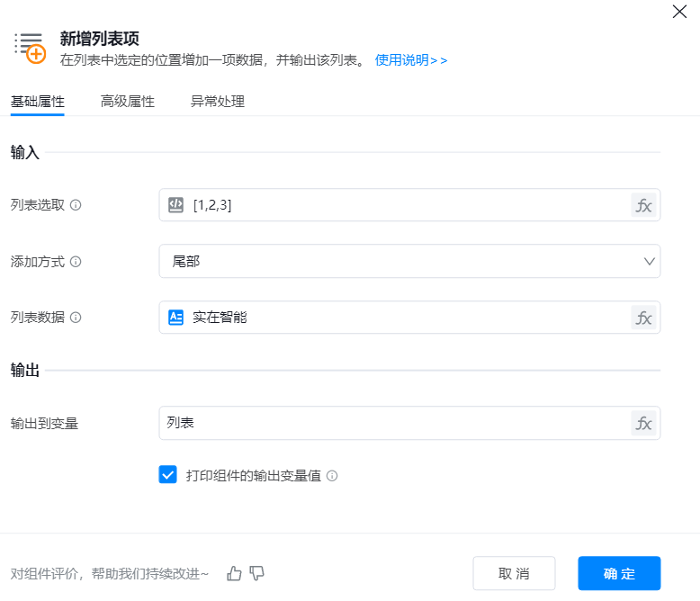Open the 添加方式 dropdown showing 尾部
Screen dimensions: 700x601
[x=409, y=262]
